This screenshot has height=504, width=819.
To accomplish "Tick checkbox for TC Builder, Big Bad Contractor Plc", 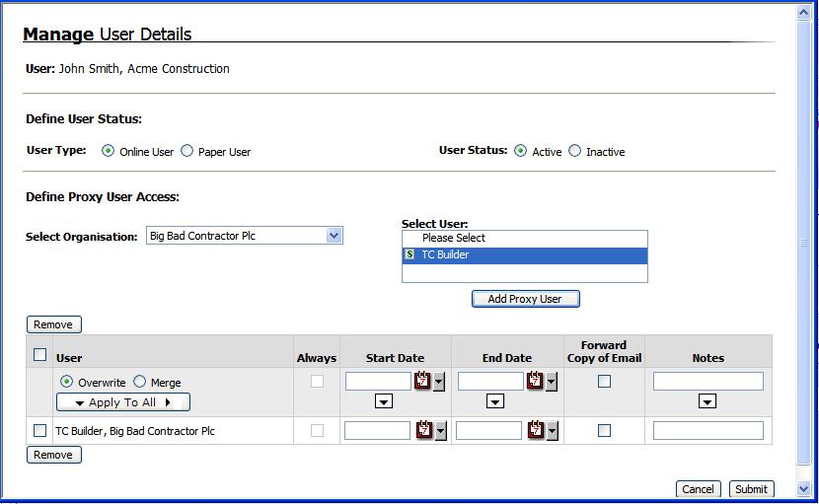I will [39, 430].
